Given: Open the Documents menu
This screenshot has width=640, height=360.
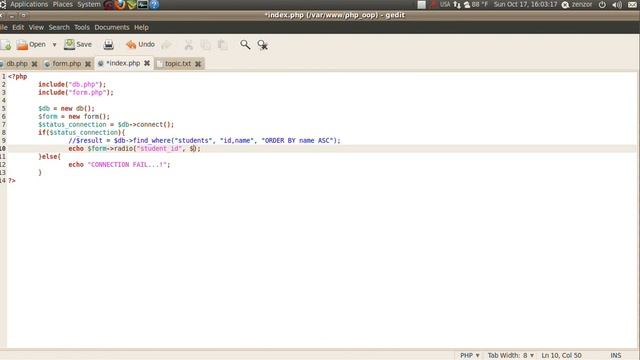Looking at the screenshot, I should point(111,27).
